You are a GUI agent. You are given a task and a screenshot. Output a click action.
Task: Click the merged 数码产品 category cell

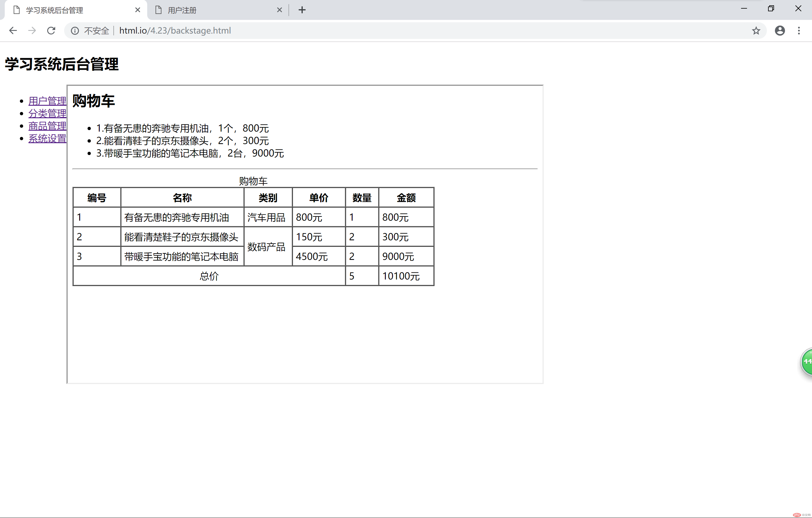[268, 246]
